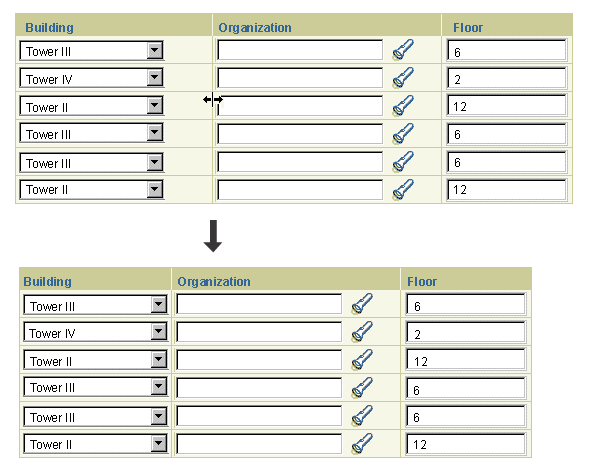594x476 pixels.
Task: Open search flashlight beside upper table's last row
Action: 403,189
